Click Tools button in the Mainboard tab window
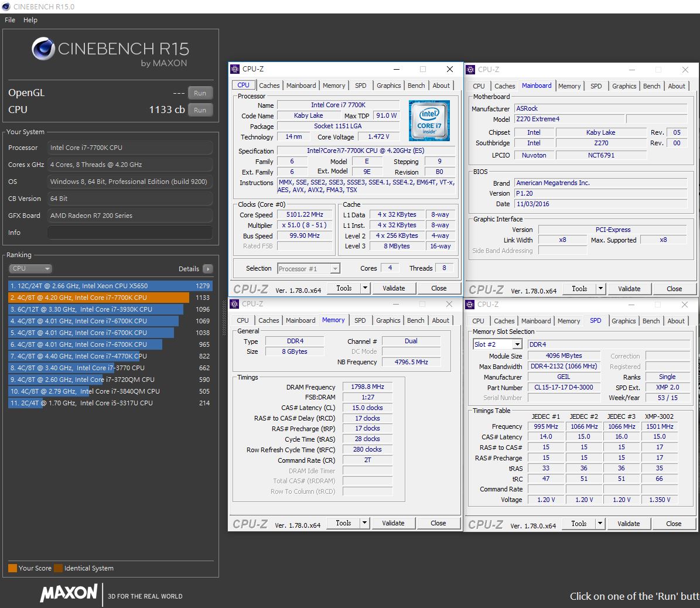 point(579,289)
